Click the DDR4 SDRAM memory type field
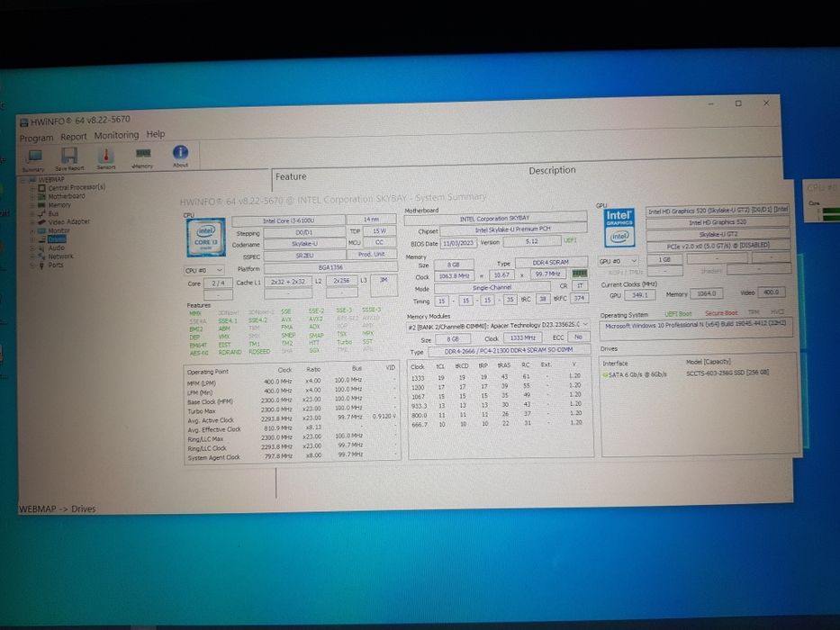The image size is (840, 630). pos(551,263)
